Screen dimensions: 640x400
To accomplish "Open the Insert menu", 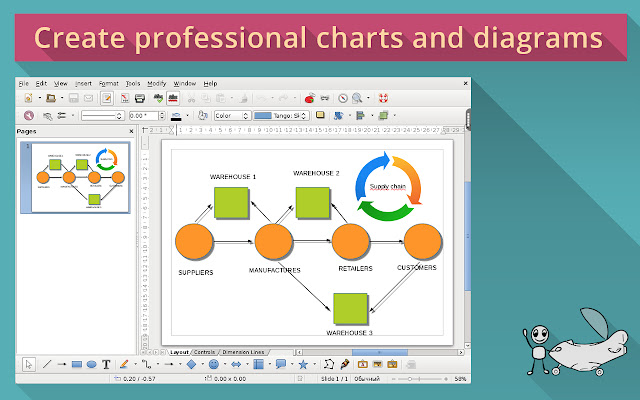I will pos(83,84).
